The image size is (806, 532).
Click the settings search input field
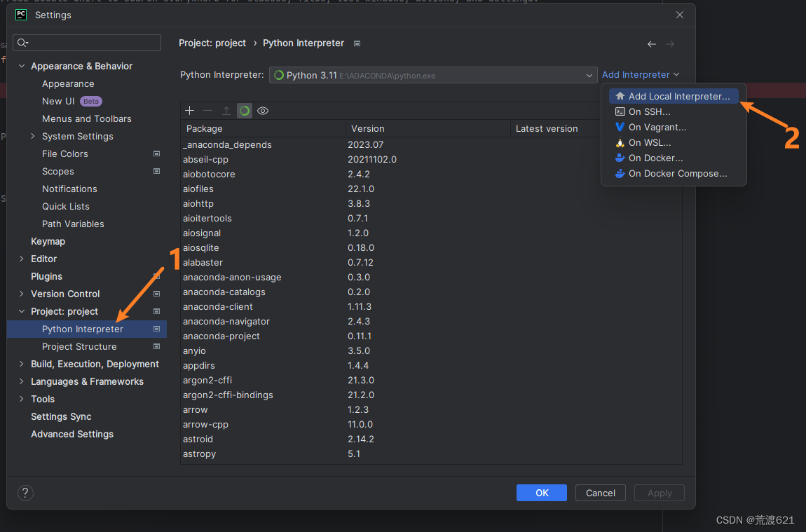click(87, 43)
